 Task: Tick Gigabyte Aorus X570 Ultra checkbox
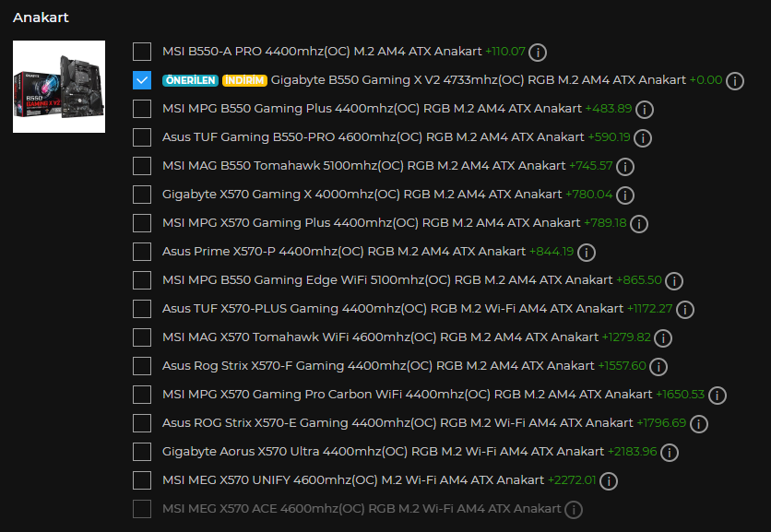(x=142, y=452)
